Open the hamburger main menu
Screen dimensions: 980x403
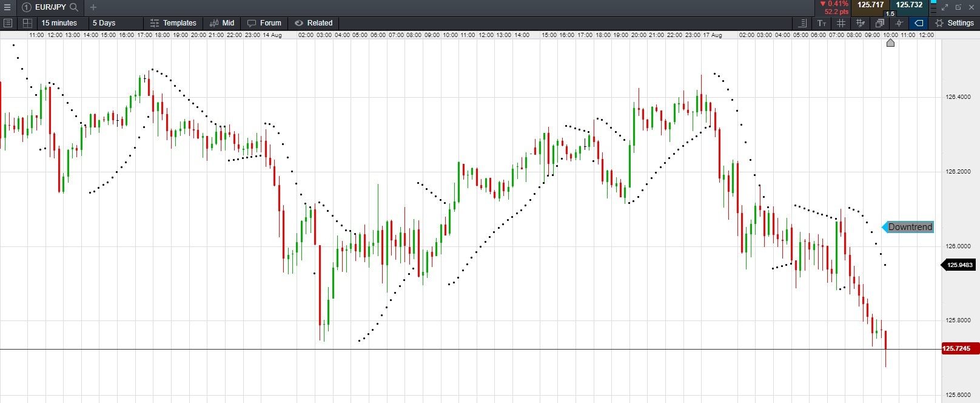(7, 7)
